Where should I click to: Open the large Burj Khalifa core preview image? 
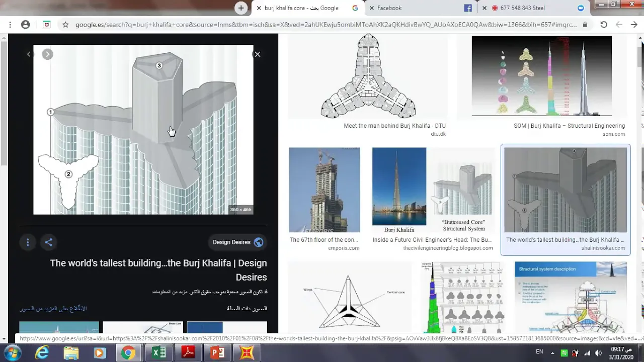tap(143, 130)
